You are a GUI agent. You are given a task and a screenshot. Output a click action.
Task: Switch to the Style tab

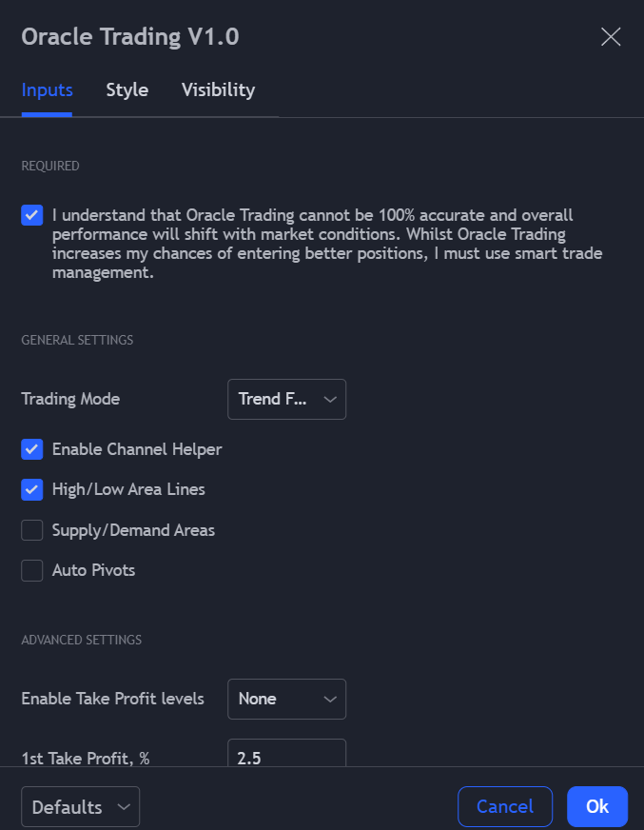127,90
